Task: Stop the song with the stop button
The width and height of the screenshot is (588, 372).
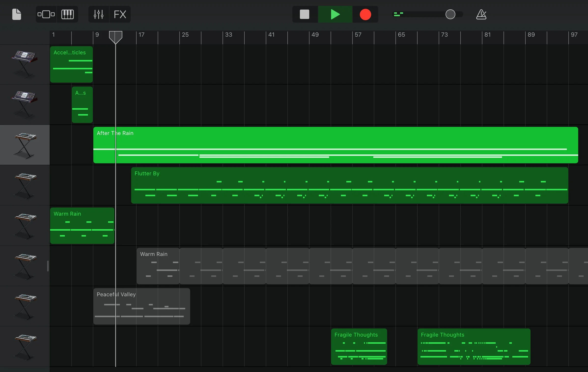Action: pyautogui.click(x=304, y=14)
